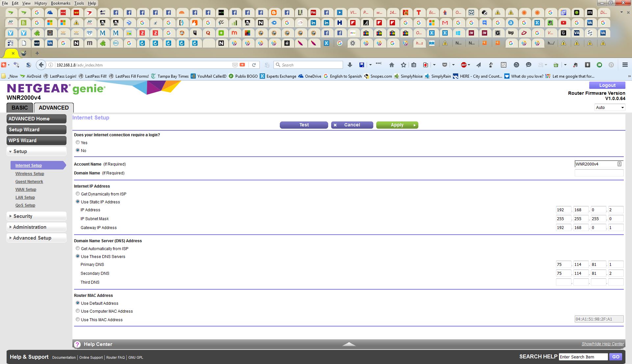The width and height of the screenshot is (632, 364).
Task: Select Get Automatically from ISP for DNS
Action: tap(78, 248)
